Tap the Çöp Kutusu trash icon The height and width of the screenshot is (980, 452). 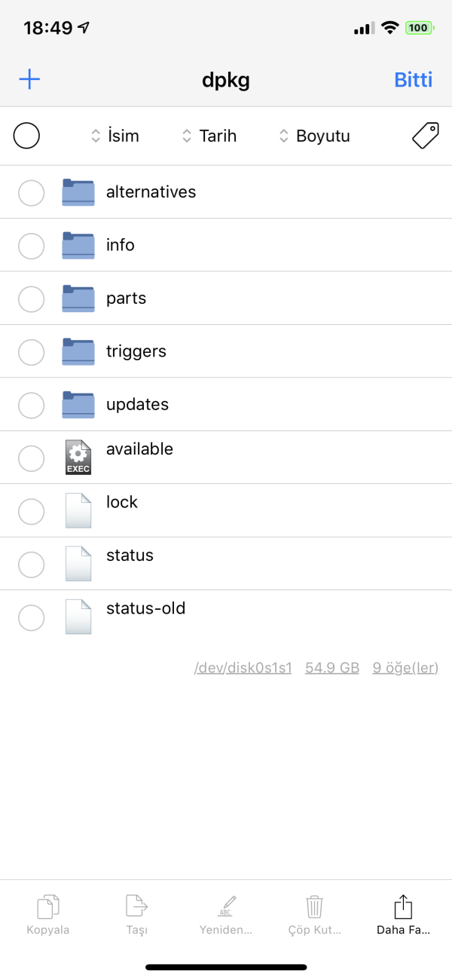tap(315, 906)
